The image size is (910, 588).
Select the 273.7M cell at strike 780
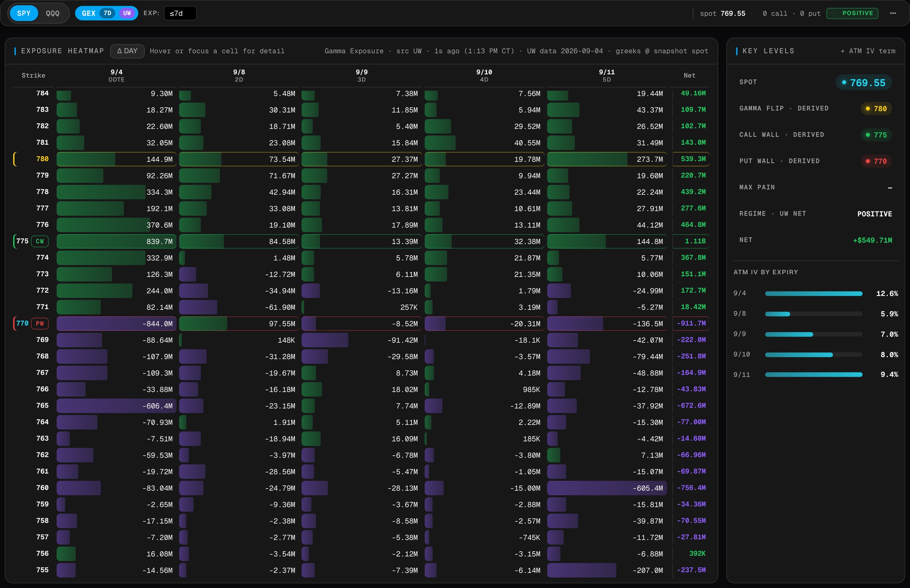[607, 159]
